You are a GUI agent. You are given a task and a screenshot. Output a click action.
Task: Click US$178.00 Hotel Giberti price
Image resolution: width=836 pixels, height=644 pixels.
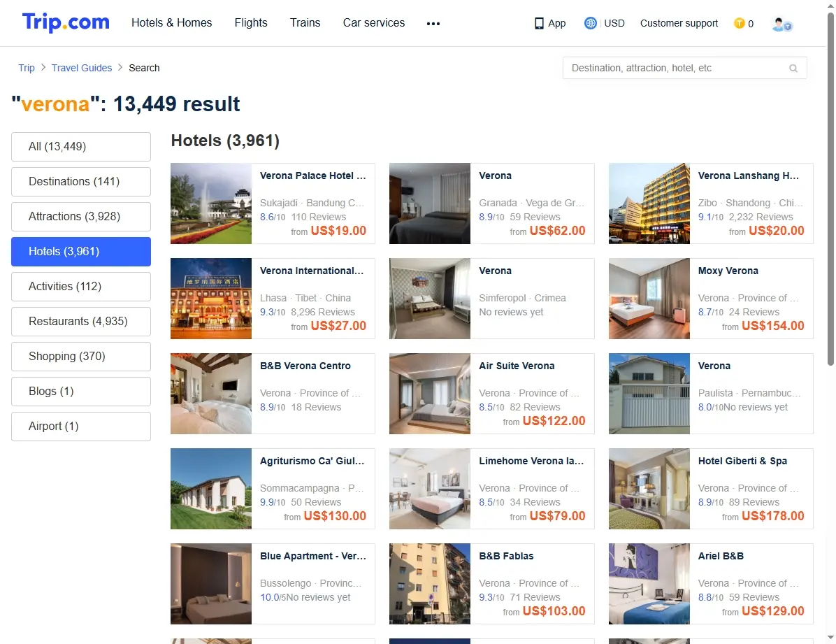coord(773,516)
